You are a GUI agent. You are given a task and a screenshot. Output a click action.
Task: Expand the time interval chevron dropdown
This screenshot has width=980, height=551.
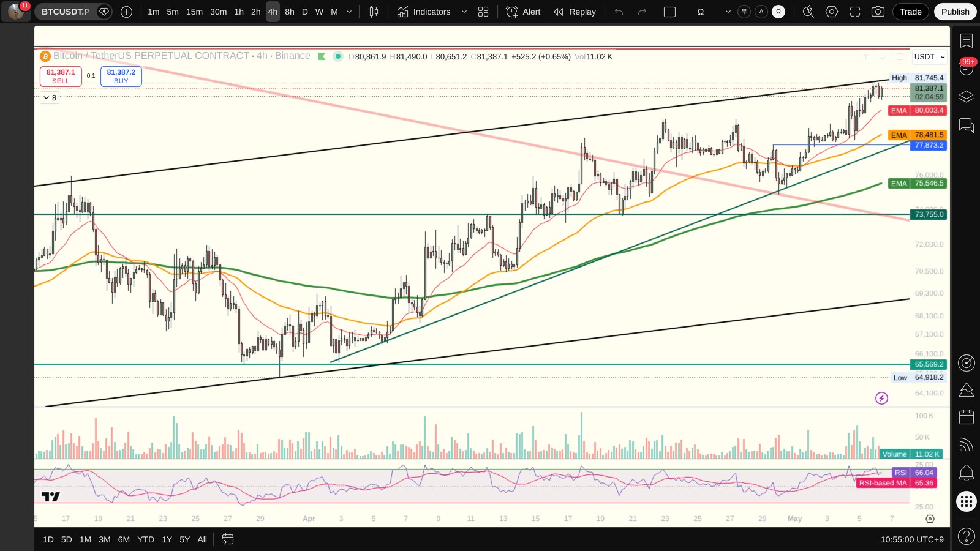pyautogui.click(x=349, y=12)
